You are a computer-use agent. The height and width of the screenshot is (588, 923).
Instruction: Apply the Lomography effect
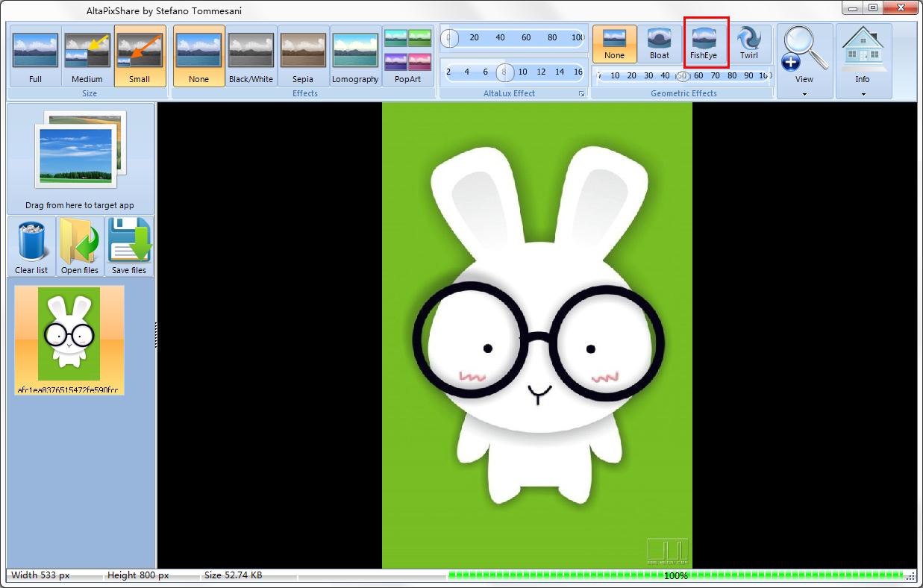click(x=355, y=56)
